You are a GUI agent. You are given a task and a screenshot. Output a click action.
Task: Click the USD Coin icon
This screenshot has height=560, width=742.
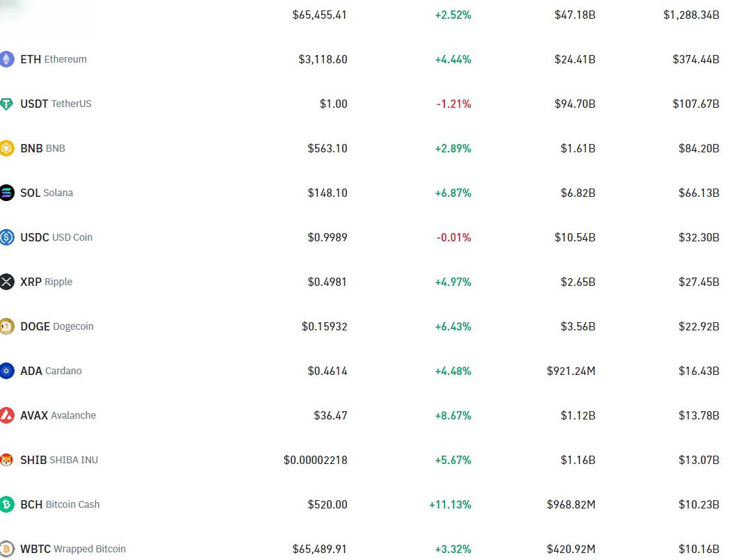(7, 237)
